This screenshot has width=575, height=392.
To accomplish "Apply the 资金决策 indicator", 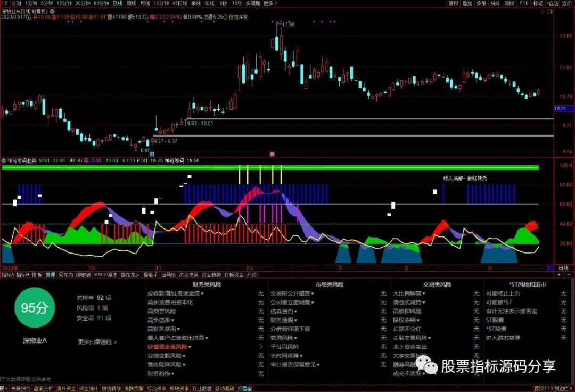I will (x=188, y=275).
